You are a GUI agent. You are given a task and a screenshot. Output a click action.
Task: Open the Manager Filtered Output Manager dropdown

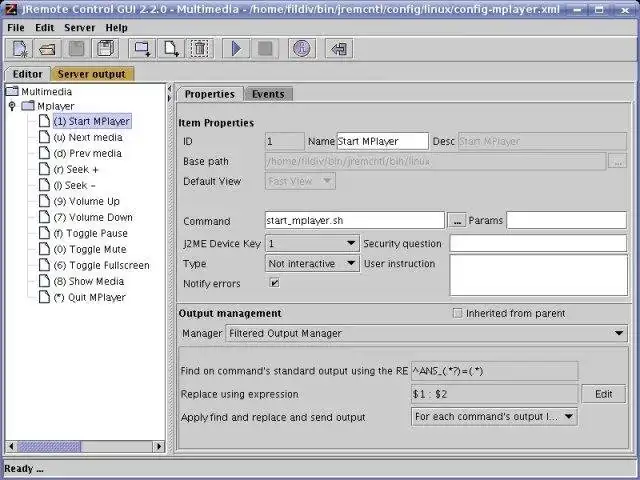pos(426,333)
